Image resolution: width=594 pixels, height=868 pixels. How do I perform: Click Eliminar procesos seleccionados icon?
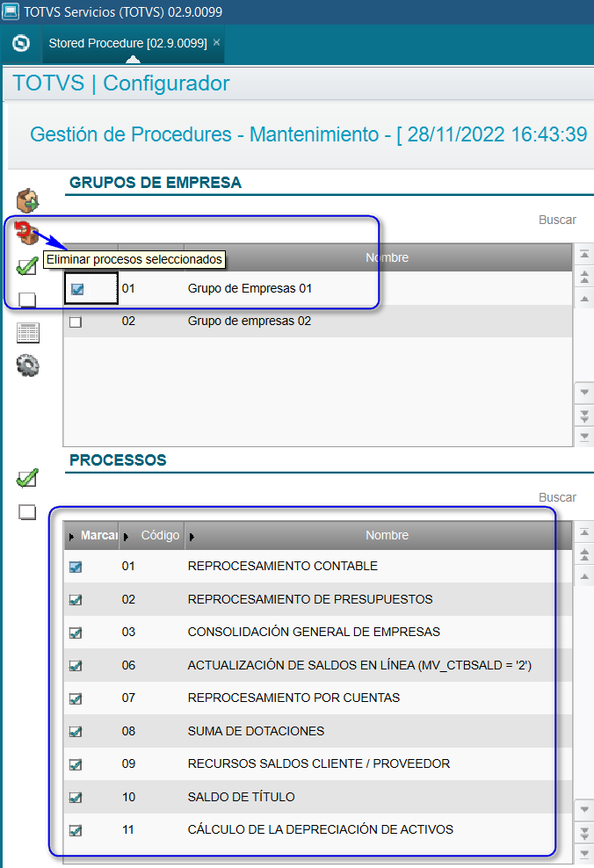(x=26, y=233)
